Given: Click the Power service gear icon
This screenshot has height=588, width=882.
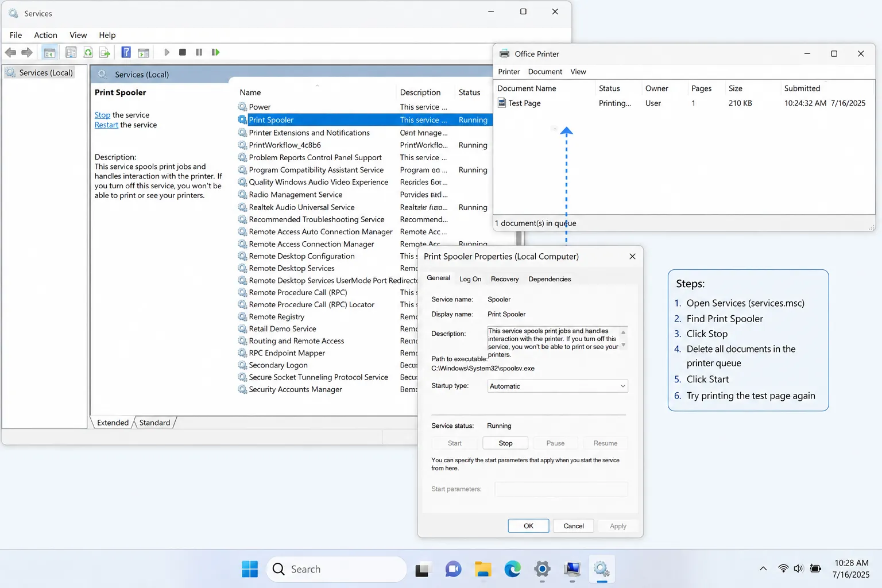Looking at the screenshot, I should tap(242, 107).
